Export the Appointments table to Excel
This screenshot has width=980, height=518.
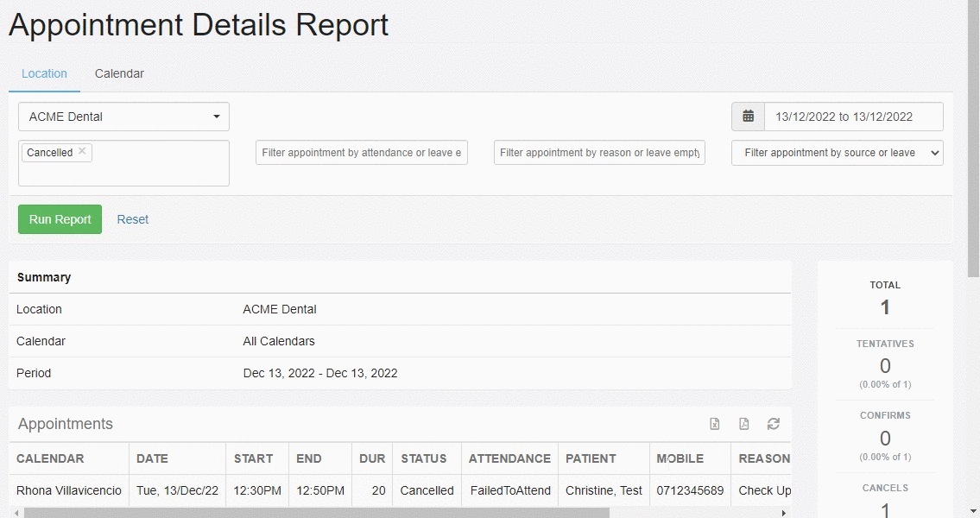tap(715, 424)
